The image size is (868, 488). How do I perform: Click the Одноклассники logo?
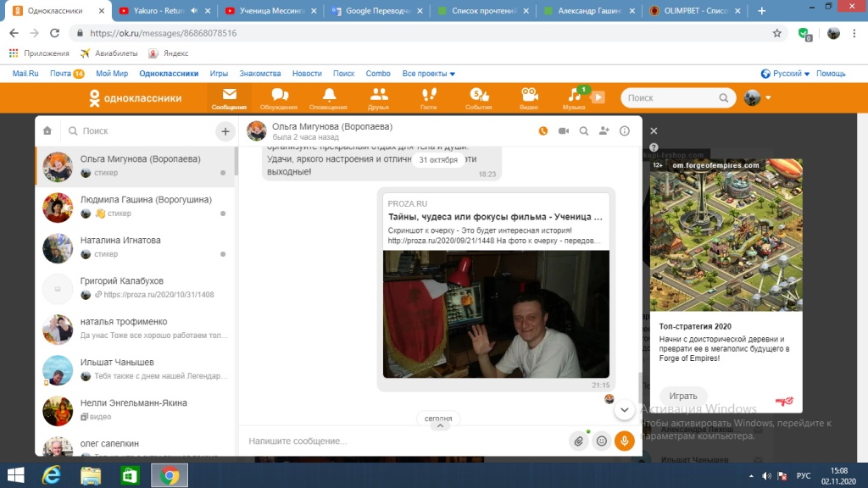[x=136, y=98]
